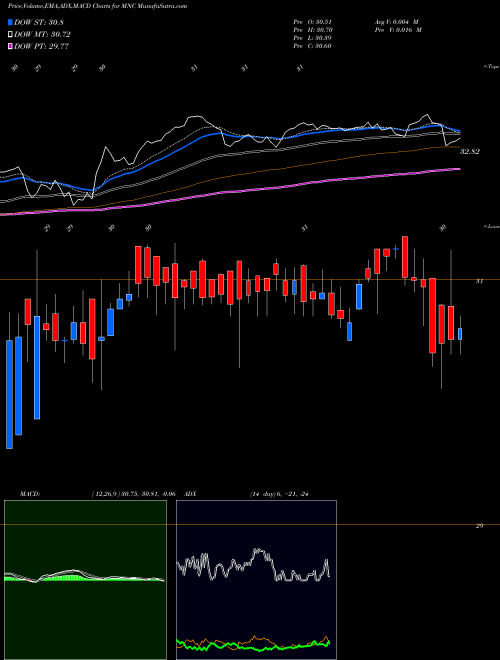Open the green MACD indicator panel
500x660 pixels.
85,580
